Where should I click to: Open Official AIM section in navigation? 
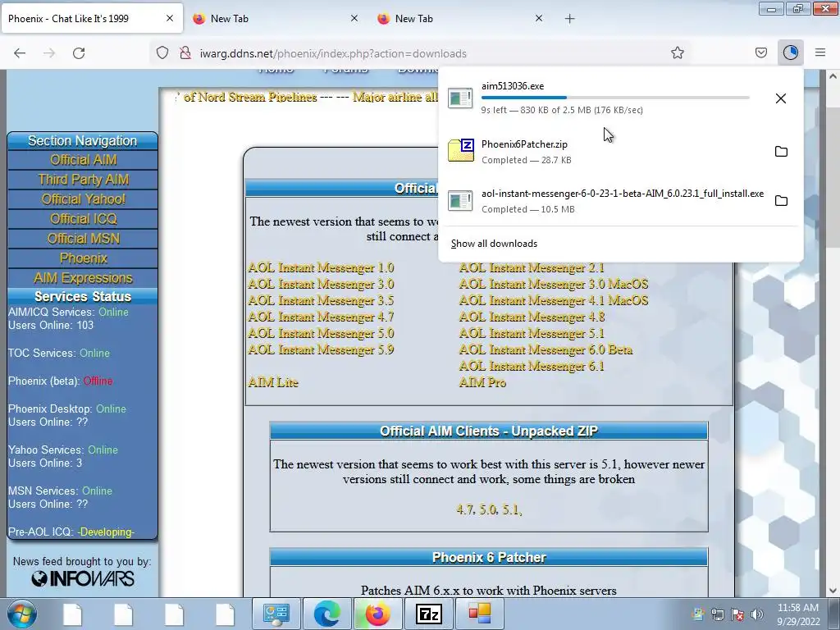(x=83, y=160)
